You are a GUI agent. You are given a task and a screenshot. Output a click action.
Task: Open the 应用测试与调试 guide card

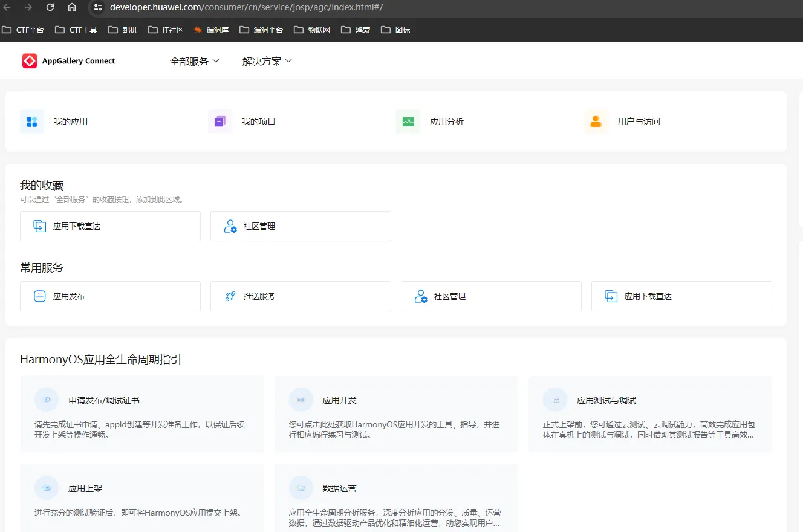(x=650, y=414)
